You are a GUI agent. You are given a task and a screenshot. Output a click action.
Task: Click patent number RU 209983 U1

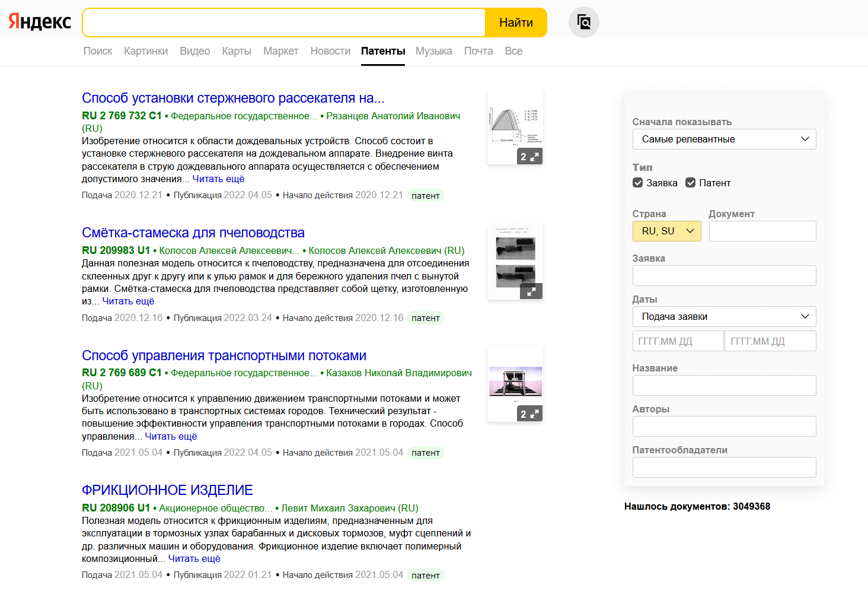point(116,250)
